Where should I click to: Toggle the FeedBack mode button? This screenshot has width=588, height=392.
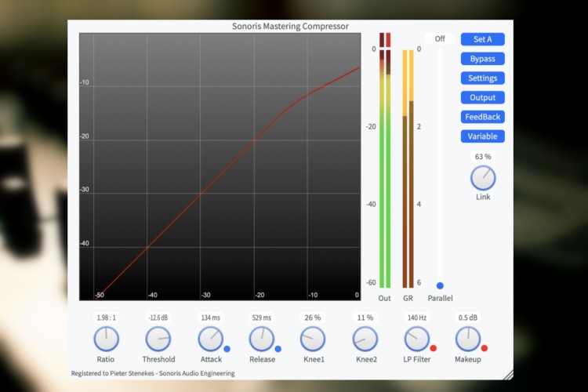click(x=482, y=117)
